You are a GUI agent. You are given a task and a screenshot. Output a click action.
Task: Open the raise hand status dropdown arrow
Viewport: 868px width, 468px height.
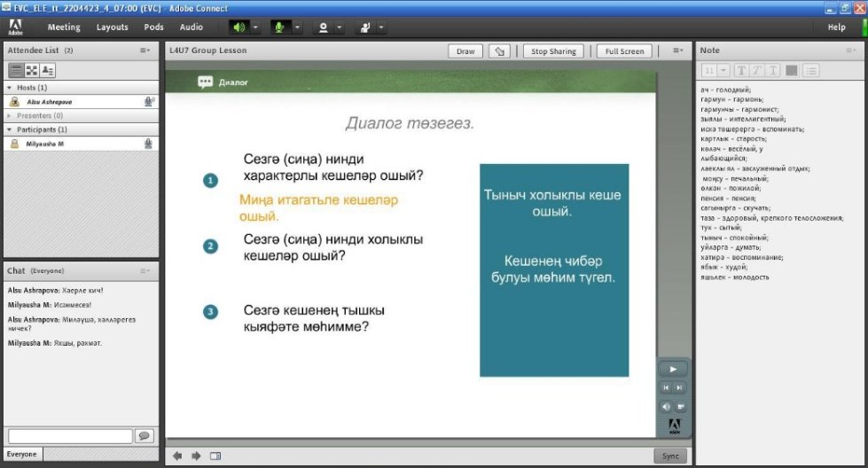[381, 27]
